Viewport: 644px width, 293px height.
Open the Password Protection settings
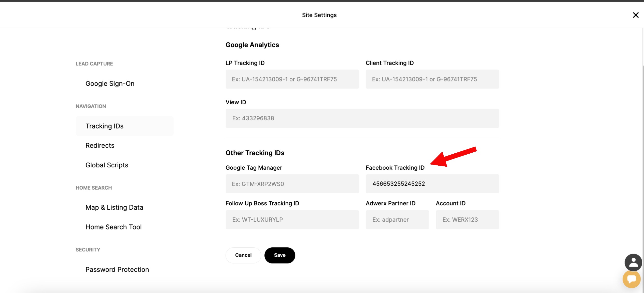117,270
